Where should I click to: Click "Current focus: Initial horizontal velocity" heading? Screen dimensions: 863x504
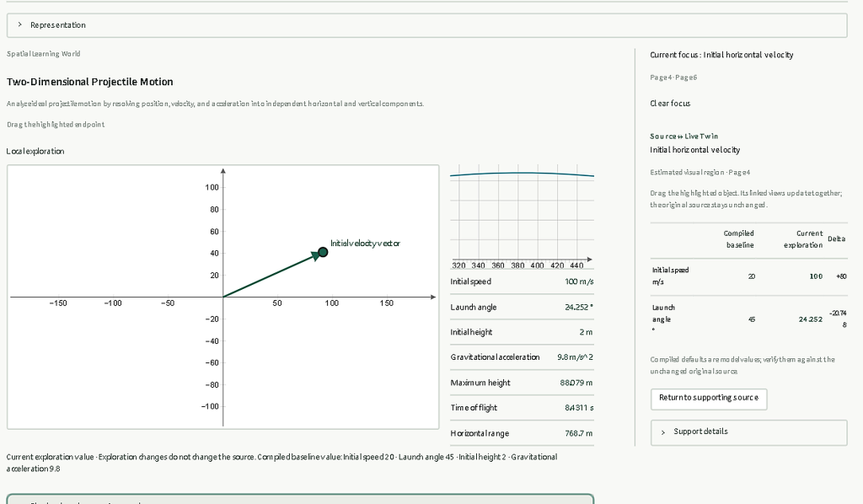[721, 55]
